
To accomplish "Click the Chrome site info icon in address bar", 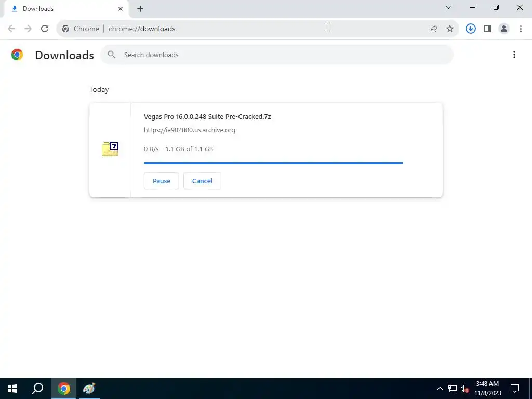I will coord(65,29).
